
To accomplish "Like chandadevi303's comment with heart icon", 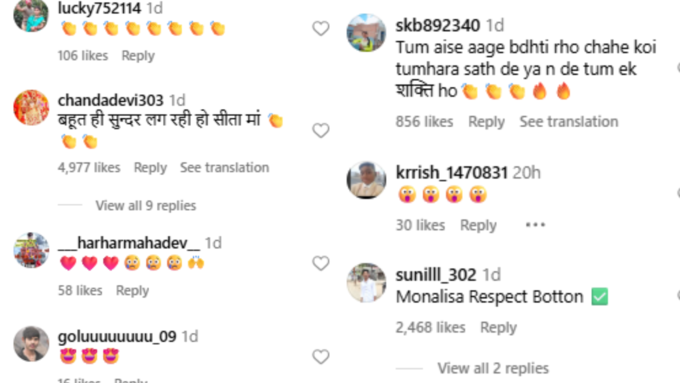I will [x=320, y=130].
